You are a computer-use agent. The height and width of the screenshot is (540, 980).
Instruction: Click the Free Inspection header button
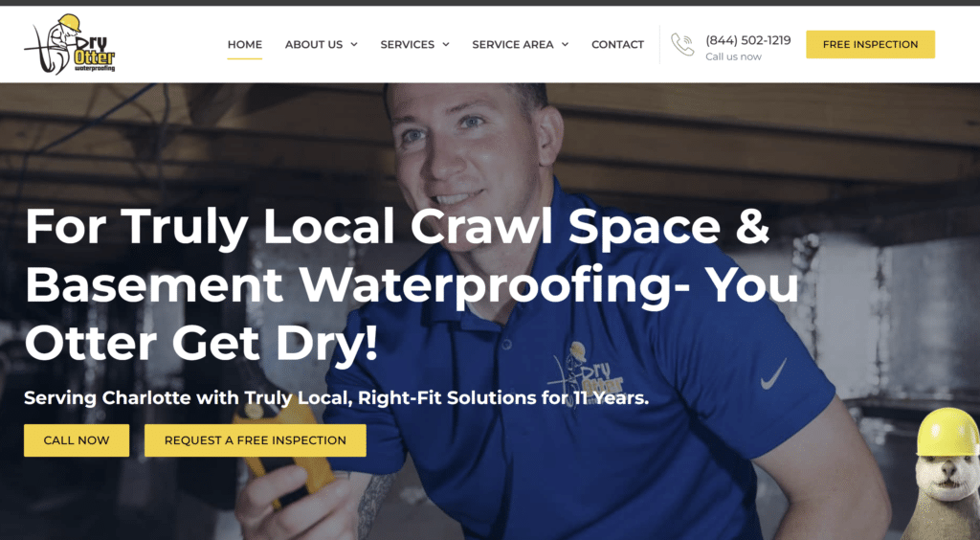click(x=870, y=44)
